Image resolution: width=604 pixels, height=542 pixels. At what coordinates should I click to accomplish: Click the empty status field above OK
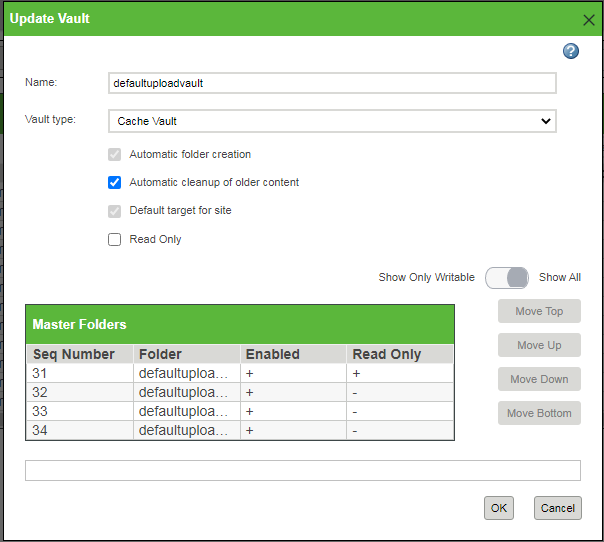coord(302,471)
